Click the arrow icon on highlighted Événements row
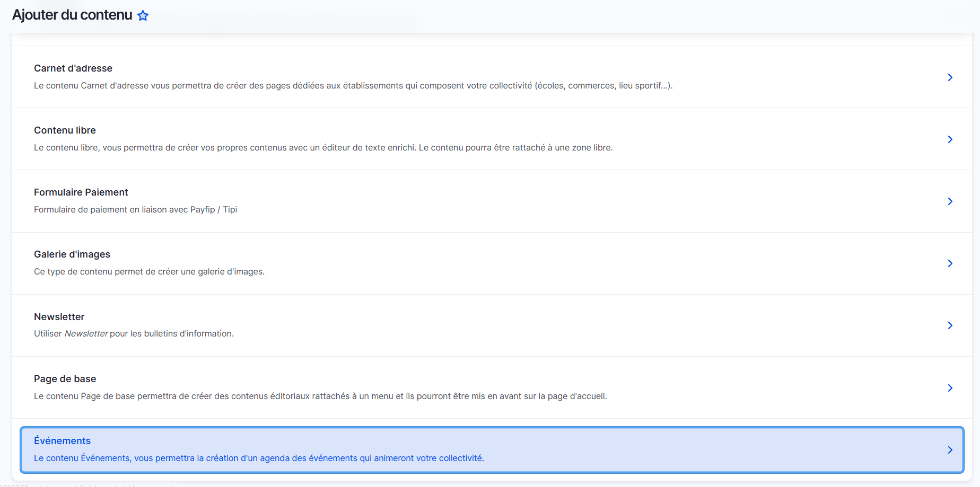 point(950,450)
